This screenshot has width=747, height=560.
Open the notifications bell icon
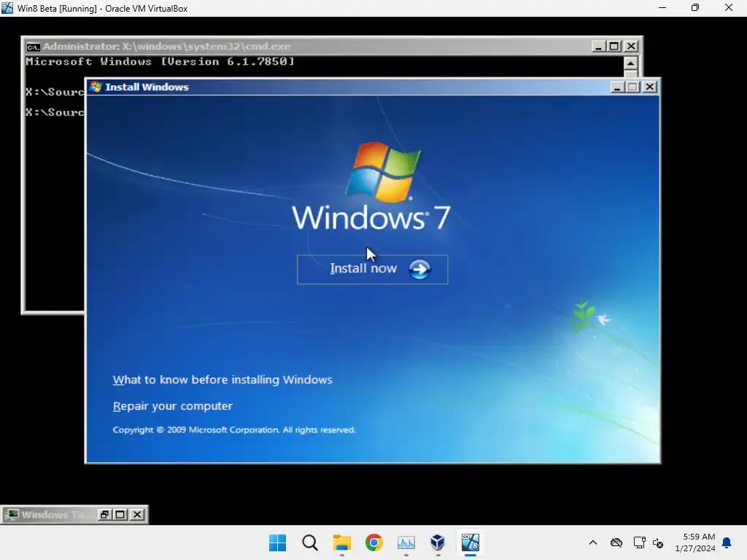[727, 542]
